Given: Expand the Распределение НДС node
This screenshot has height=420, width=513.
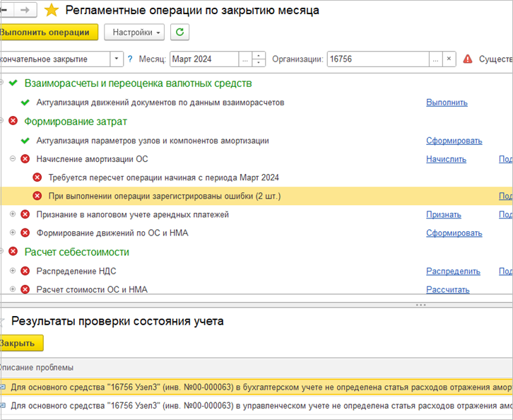Looking at the screenshot, I should tap(12, 271).
